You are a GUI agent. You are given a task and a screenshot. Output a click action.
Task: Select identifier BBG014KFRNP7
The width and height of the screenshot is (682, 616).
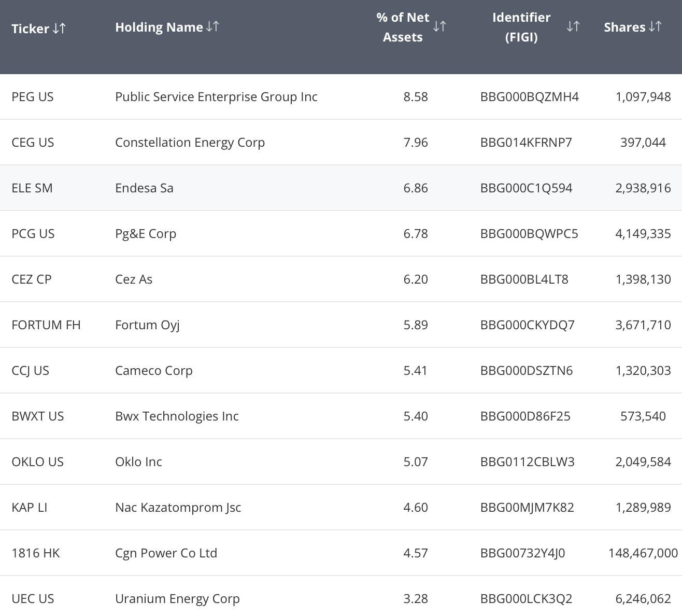(526, 143)
